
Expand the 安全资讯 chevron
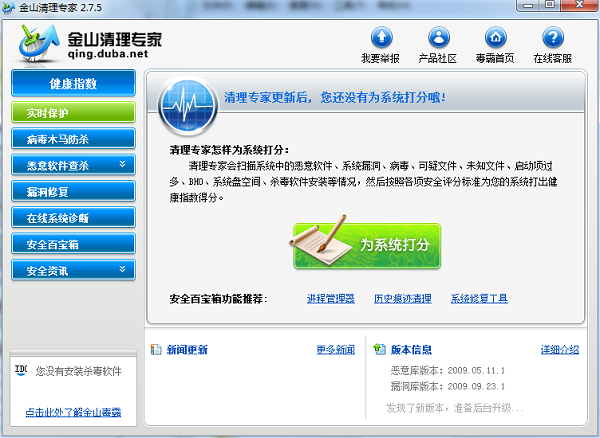pyautogui.click(x=122, y=269)
